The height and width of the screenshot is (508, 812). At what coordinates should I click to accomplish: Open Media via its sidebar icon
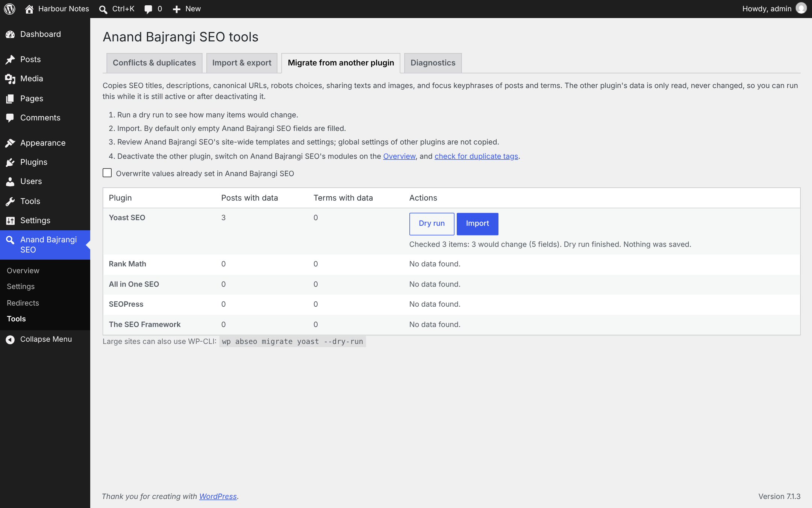coord(10,79)
